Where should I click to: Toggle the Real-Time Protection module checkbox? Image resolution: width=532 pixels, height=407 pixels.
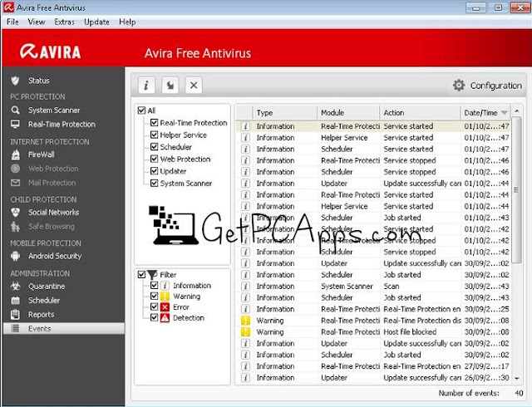tap(154, 122)
